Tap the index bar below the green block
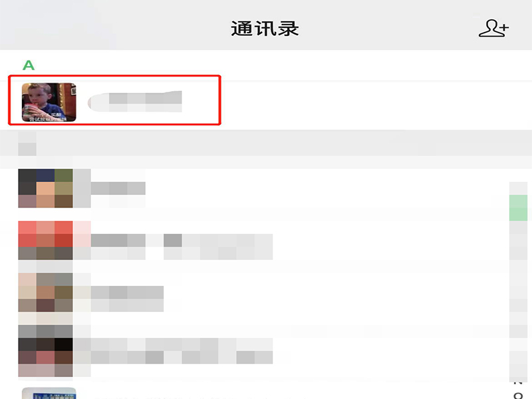Screen dimensions: 532x399 pyautogui.click(x=518, y=227)
